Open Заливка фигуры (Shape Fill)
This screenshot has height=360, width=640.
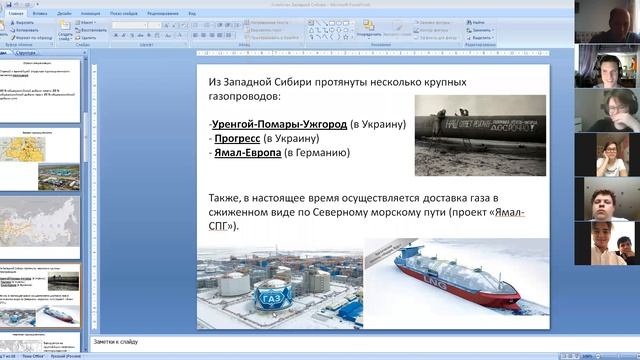pos(433,23)
